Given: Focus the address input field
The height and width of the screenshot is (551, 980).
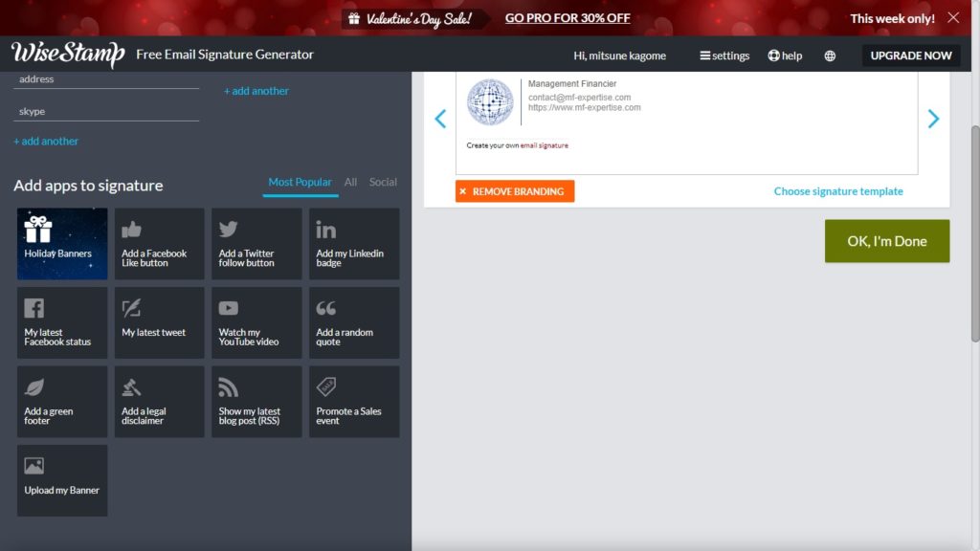Looking at the screenshot, I should click(106, 80).
